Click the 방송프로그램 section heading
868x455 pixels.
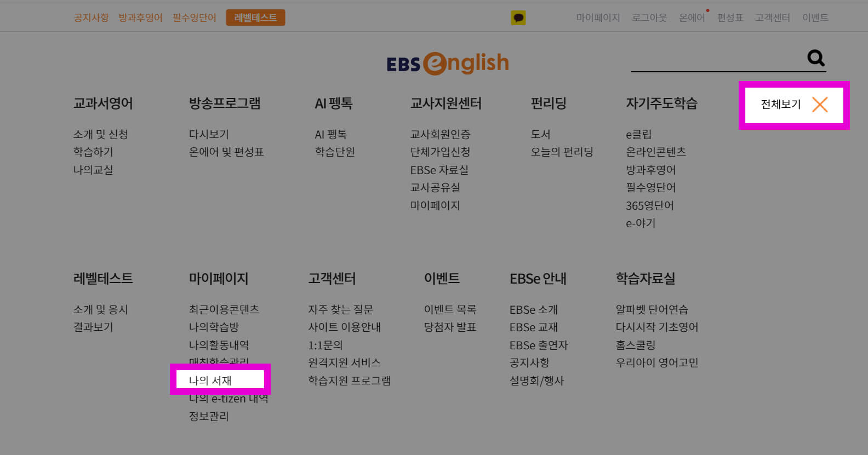pyautogui.click(x=225, y=103)
